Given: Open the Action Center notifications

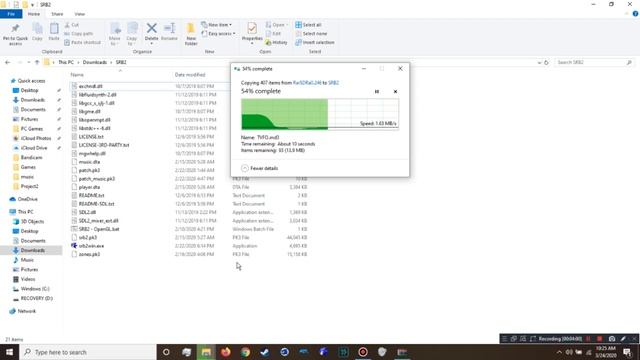Looking at the screenshot, I should click(627, 352).
